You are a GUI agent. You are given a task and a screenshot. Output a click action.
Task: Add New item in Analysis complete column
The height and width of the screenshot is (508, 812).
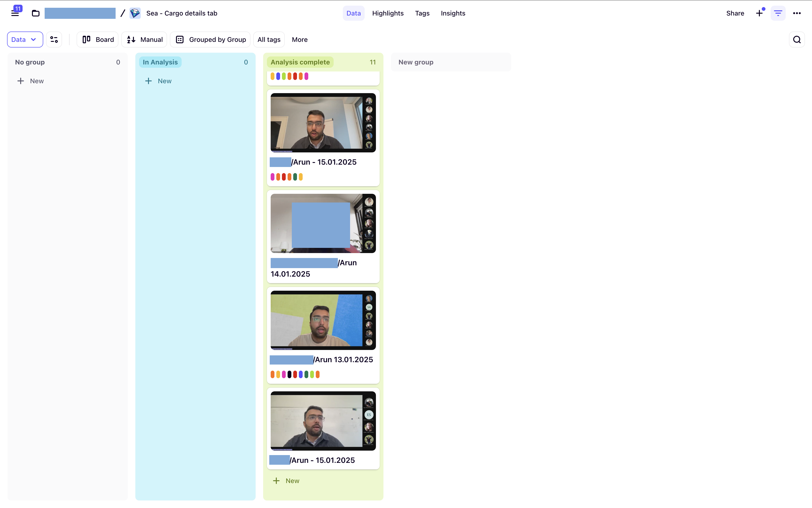(286, 481)
